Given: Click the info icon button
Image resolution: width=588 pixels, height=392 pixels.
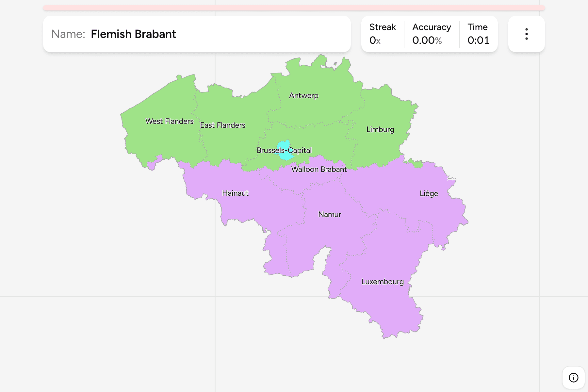Looking at the screenshot, I should click(573, 378).
